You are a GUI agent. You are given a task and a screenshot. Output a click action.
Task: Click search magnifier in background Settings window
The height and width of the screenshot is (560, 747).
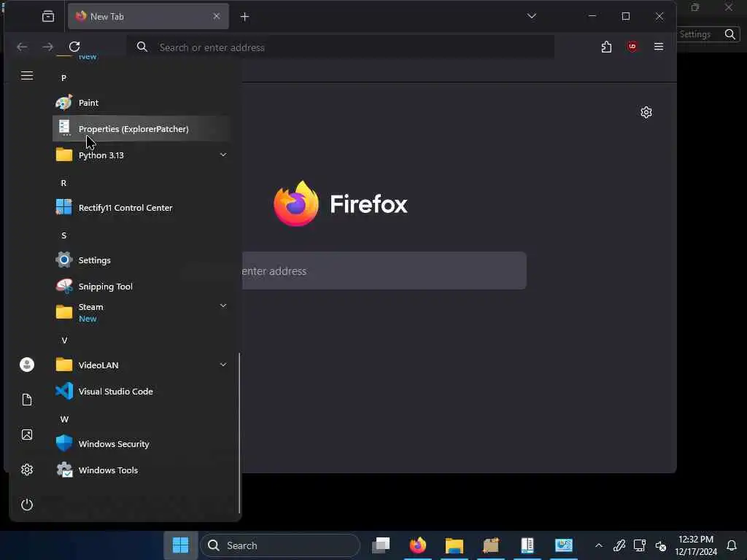tap(729, 34)
